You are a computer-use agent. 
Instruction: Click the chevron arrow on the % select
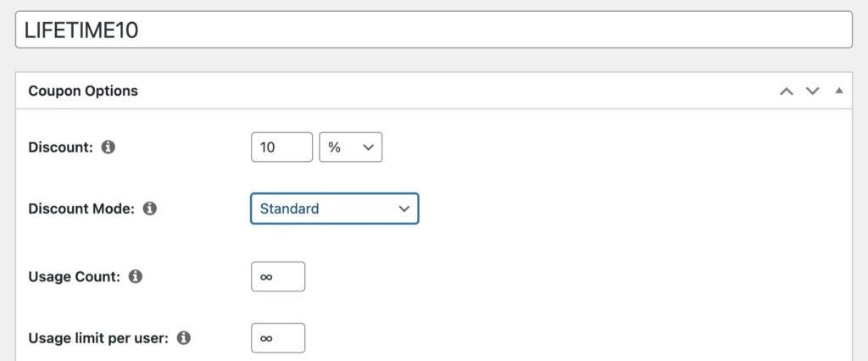coord(368,147)
